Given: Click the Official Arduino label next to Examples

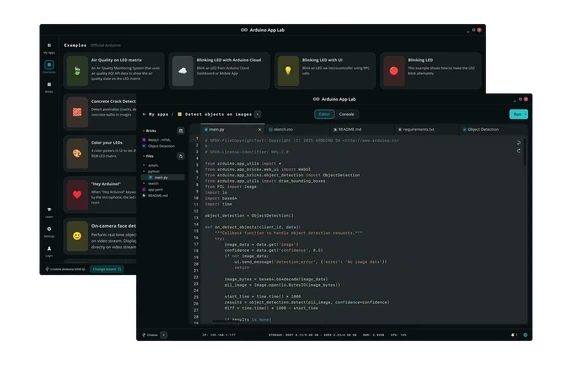Looking at the screenshot, I should pos(105,45).
